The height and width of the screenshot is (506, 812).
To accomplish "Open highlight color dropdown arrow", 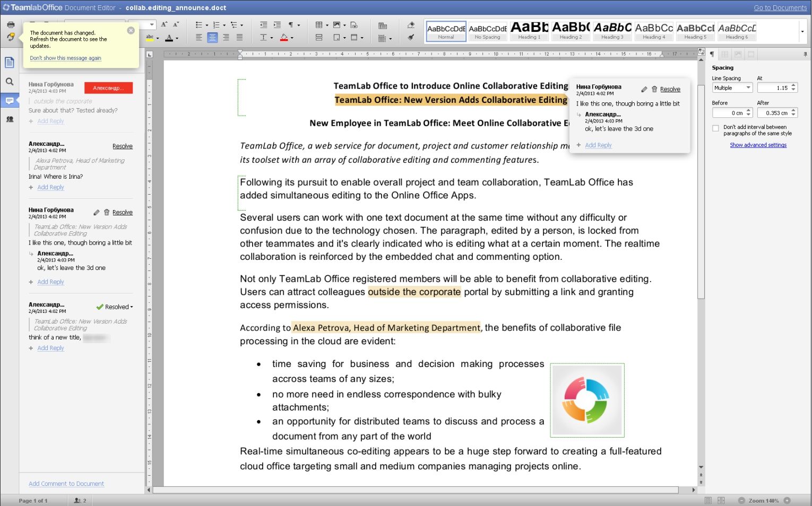I will point(158,38).
